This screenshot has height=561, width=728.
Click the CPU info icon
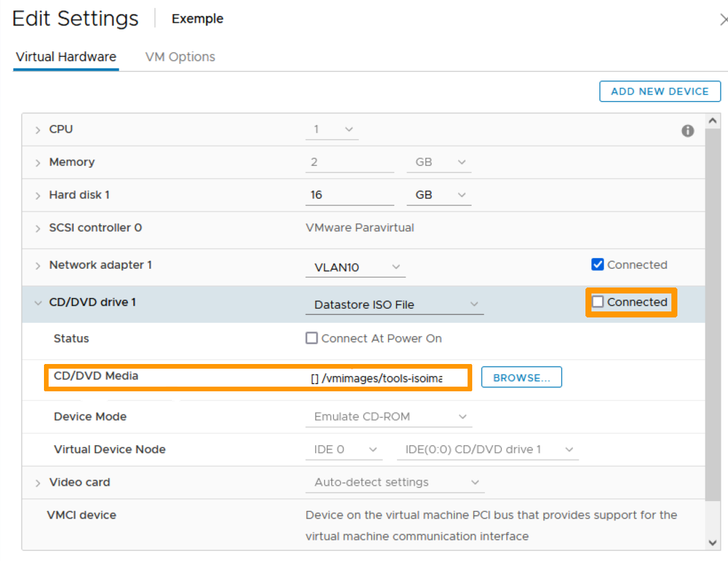687,131
